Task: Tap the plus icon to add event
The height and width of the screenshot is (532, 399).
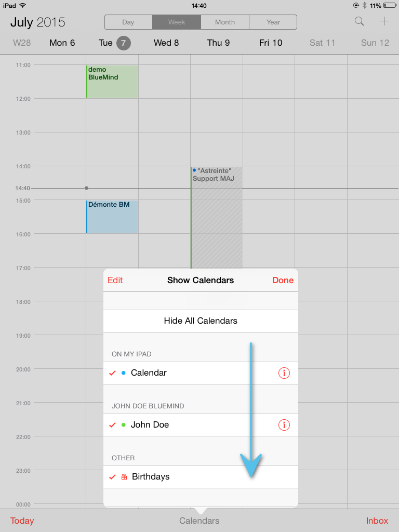Action: tap(384, 21)
